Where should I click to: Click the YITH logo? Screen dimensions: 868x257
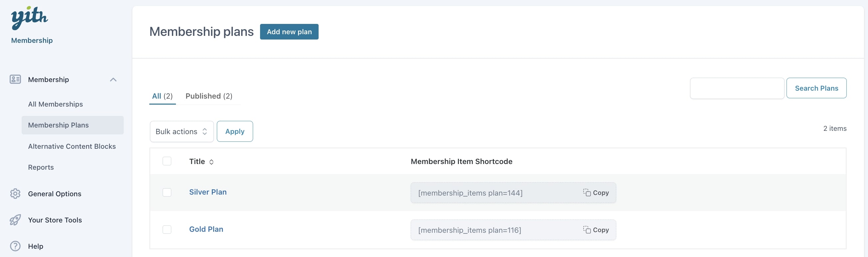point(29,18)
